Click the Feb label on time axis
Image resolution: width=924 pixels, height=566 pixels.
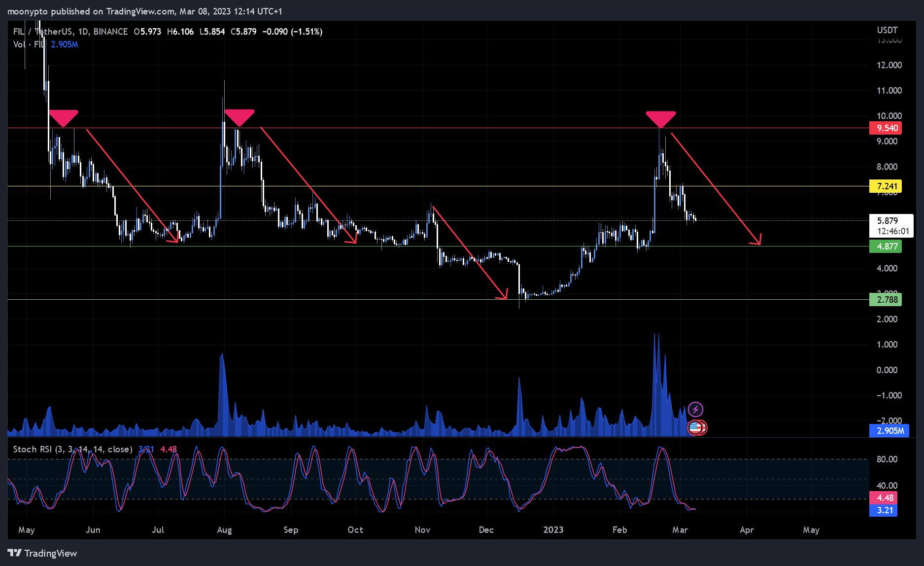(619, 530)
